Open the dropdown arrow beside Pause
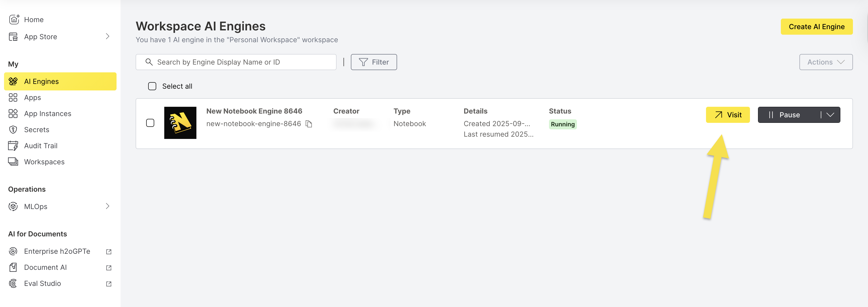The width and height of the screenshot is (868, 307). (x=831, y=115)
